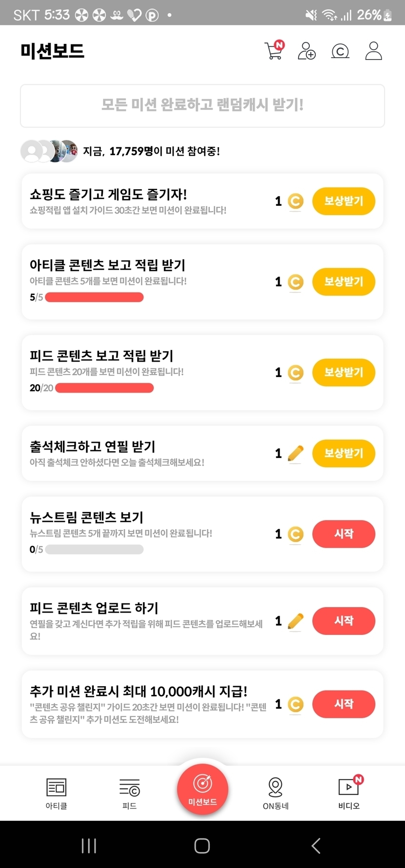Image resolution: width=405 pixels, height=868 pixels.
Task: Open the cash coin balance icon
Action: pyautogui.click(x=340, y=51)
